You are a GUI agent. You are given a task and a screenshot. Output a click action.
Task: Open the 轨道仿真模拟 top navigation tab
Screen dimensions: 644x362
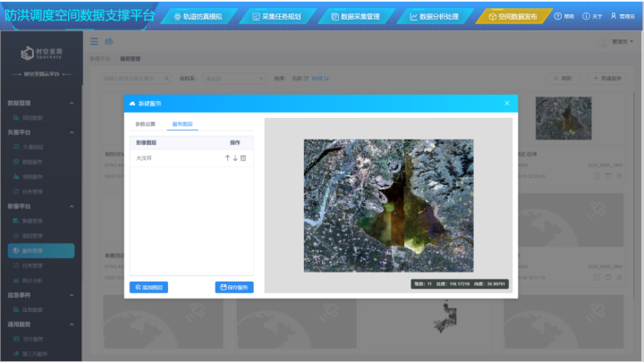tap(199, 16)
